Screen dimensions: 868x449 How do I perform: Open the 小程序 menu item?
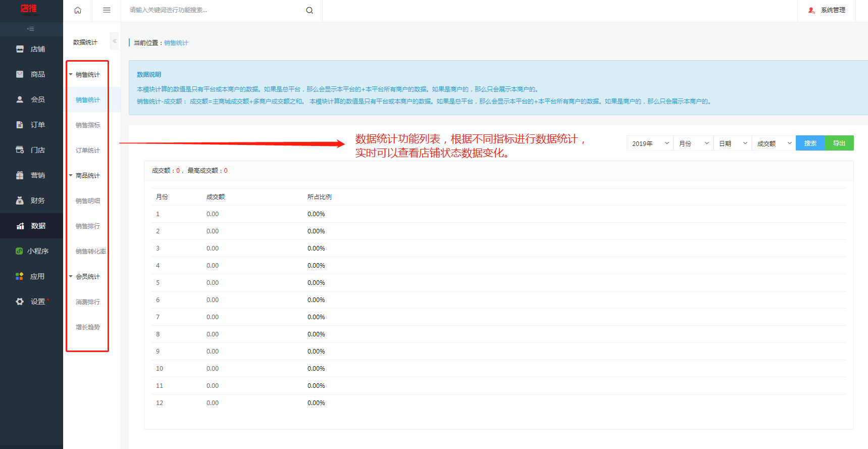point(31,251)
